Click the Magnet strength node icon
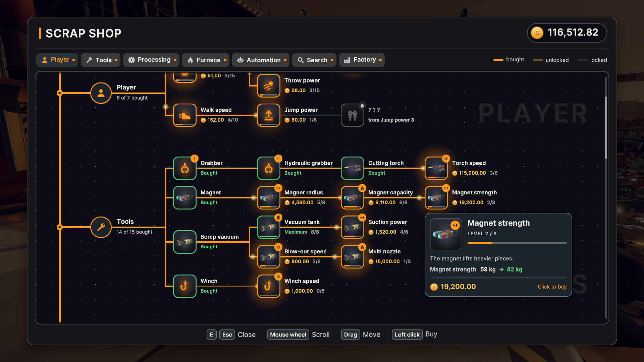Viewport: 644px width, 362px height. tap(436, 198)
